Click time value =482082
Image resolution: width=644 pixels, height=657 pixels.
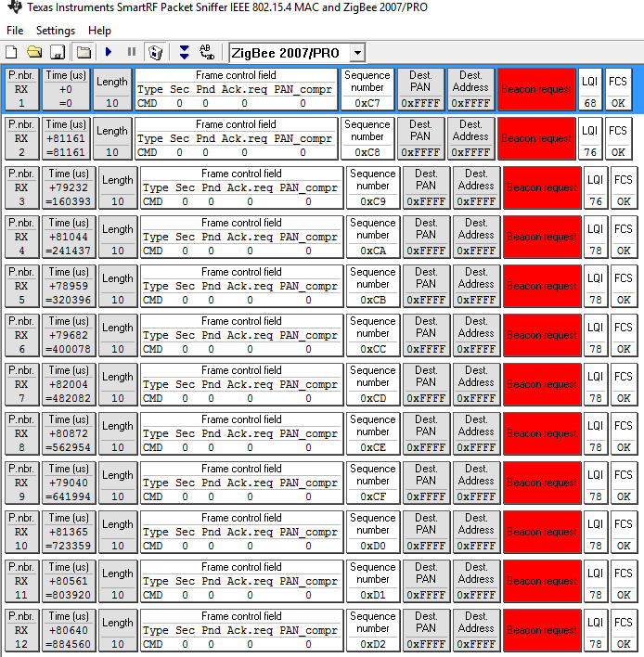[x=69, y=398]
